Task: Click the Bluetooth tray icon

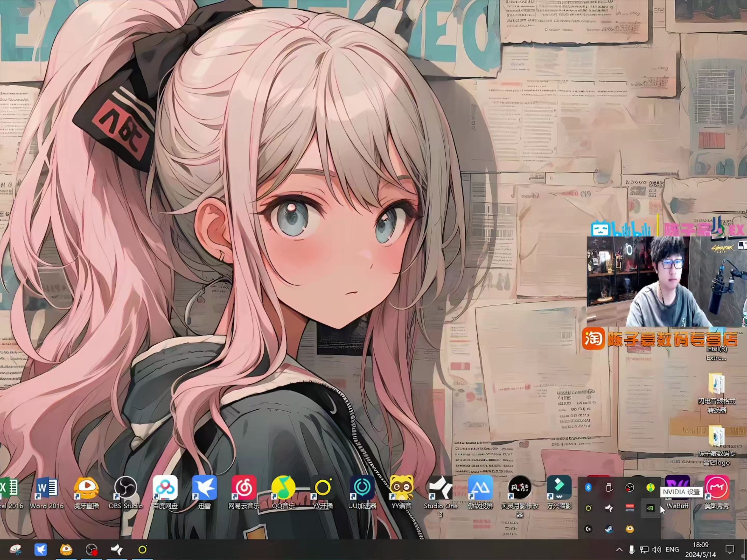Action: tap(588, 487)
